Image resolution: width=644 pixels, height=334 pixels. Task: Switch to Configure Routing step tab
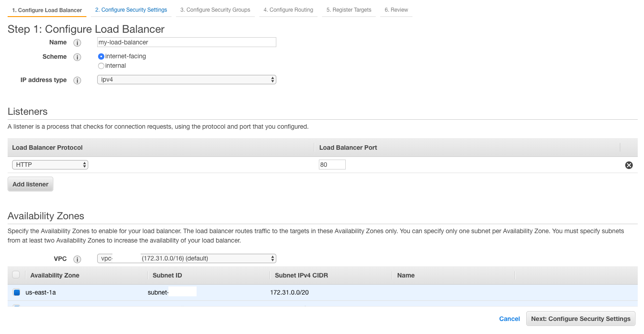(288, 10)
